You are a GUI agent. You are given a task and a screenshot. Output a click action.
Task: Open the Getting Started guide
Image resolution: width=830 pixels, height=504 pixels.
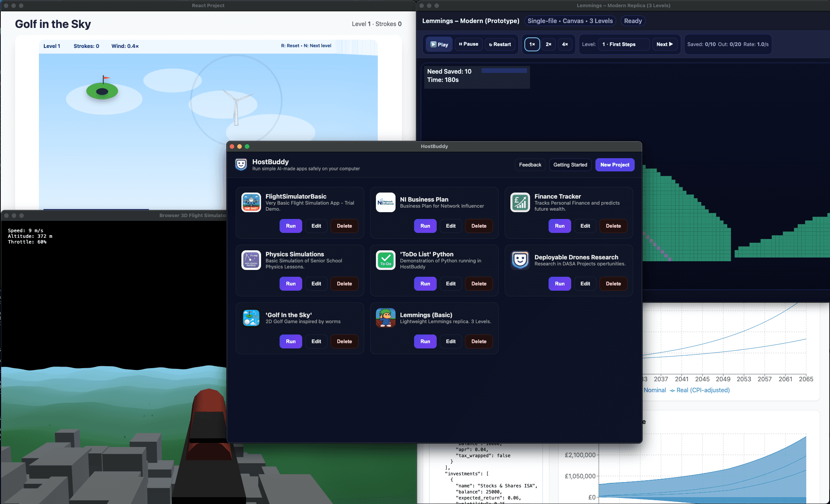tap(570, 165)
